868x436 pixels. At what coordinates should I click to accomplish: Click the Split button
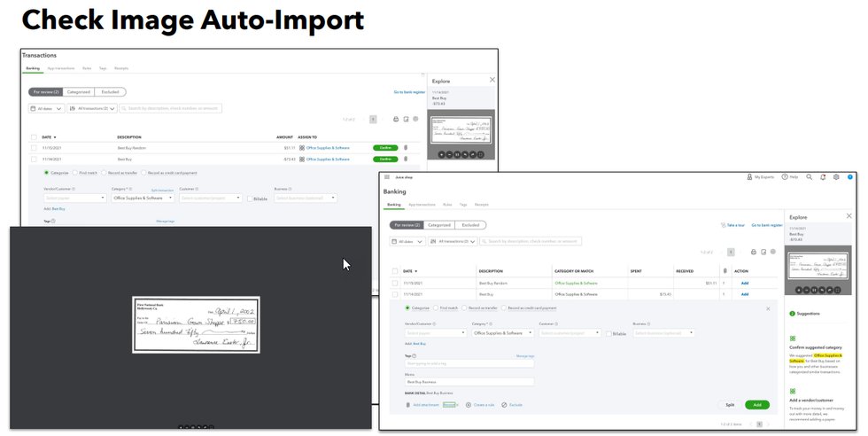click(x=730, y=404)
